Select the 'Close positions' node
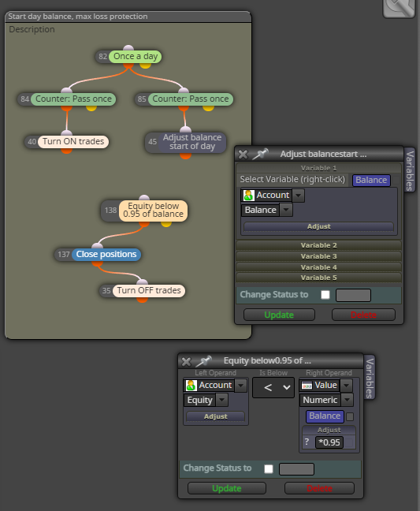Screen dimensions: 420x511 coord(106,254)
